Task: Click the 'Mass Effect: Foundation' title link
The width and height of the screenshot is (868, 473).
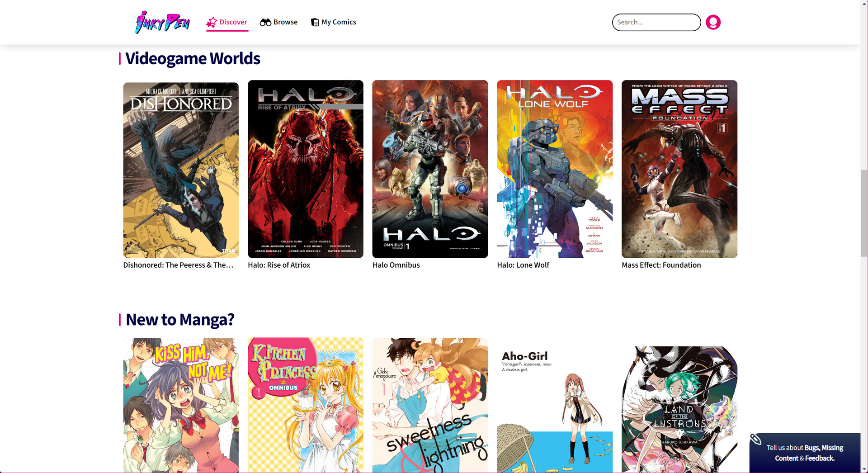Action: [661, 265]
